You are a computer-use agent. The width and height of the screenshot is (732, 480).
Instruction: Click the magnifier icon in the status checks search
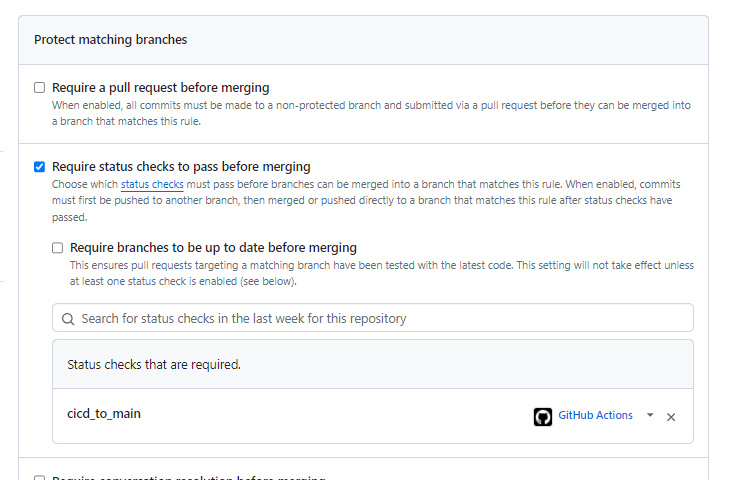point(68,319)
